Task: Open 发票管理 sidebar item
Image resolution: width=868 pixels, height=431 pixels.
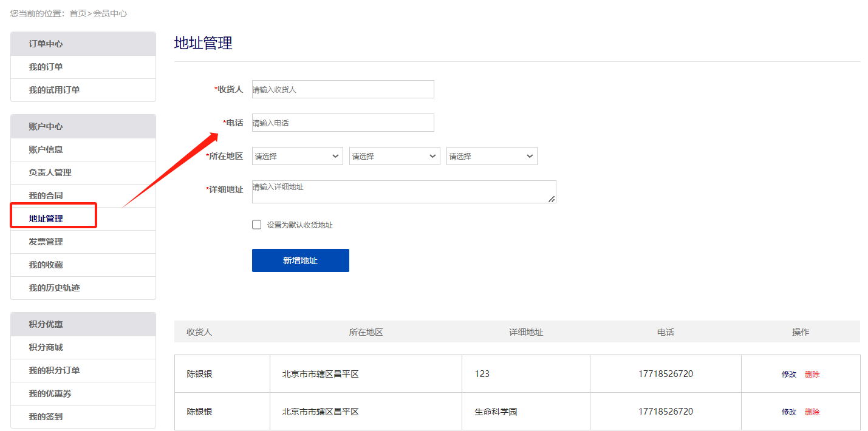Action: [46, 242]
